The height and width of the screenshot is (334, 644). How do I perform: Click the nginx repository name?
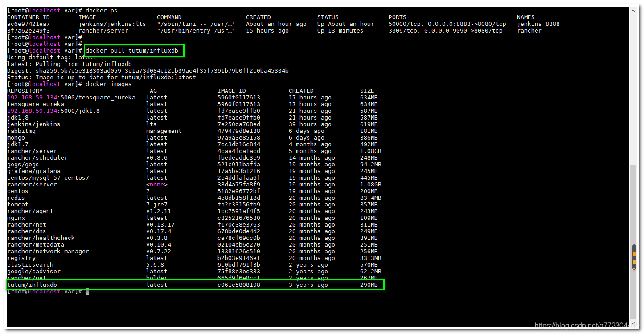point(16,218)
